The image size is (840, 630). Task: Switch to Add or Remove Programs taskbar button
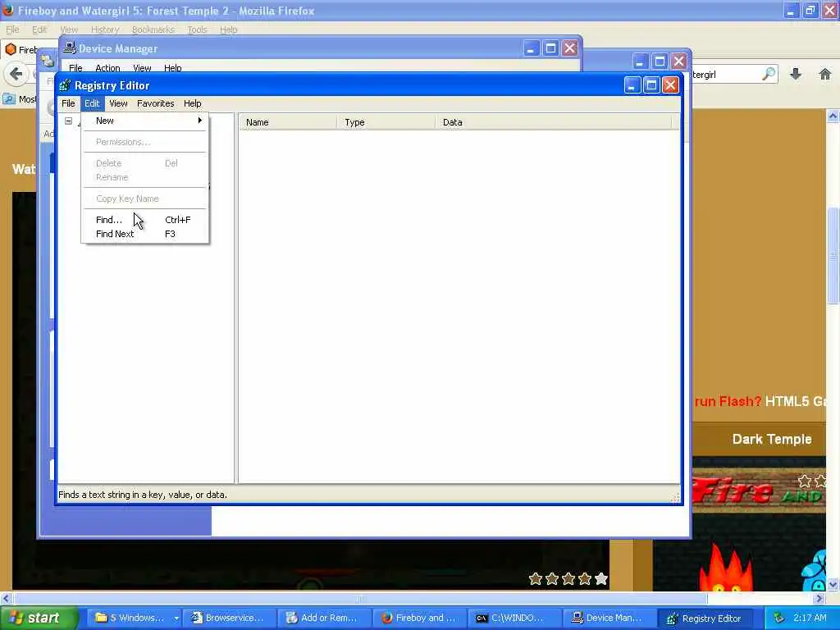coord(323,618)
